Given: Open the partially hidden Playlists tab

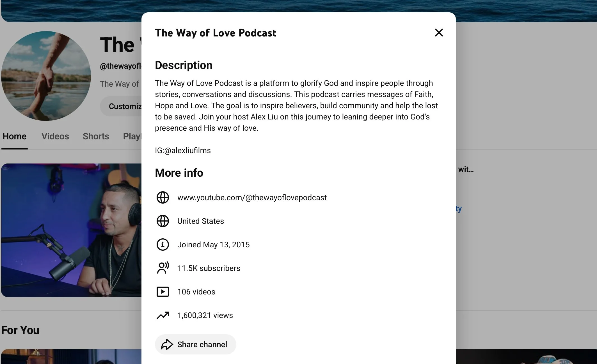Looking at the screenshot, I should (x=132, y=136).
